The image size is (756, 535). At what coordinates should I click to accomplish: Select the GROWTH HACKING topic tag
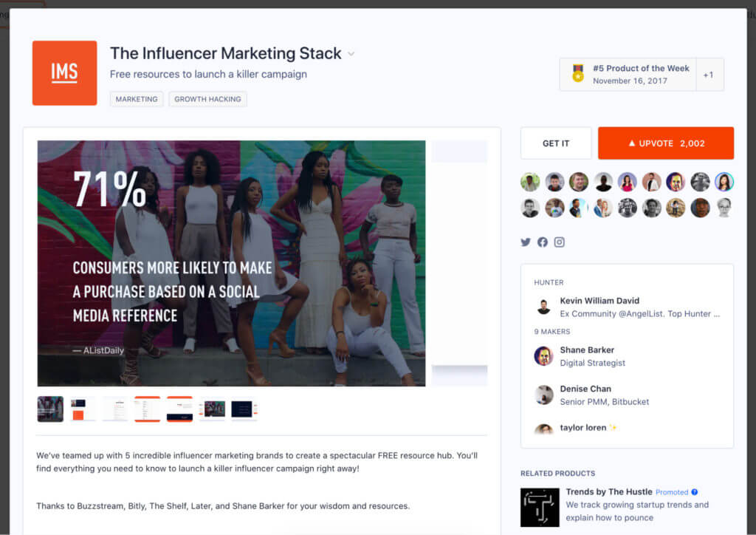point(207,98)
